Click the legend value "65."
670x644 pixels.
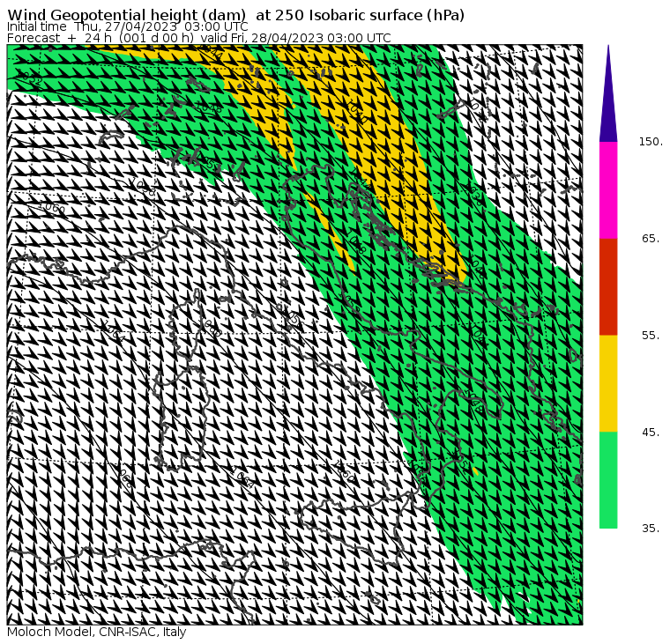coord(651,238)
